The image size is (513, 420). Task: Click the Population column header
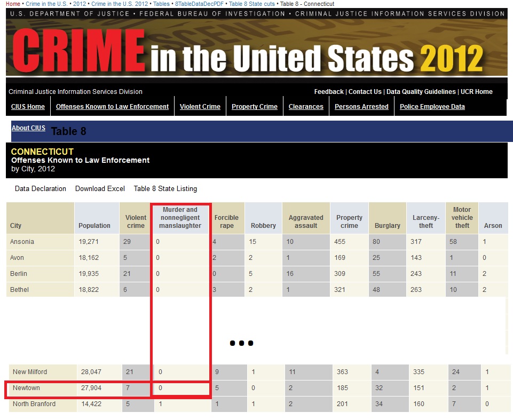(97, 218)
